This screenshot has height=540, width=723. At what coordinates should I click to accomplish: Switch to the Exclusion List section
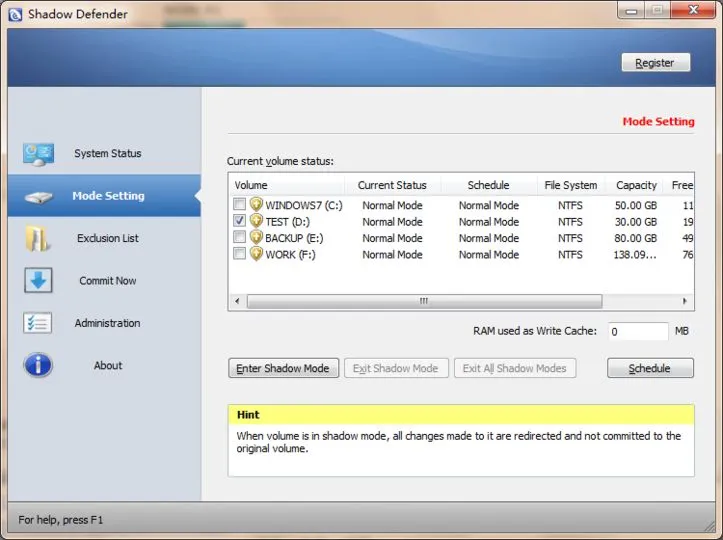click(108, 238)
